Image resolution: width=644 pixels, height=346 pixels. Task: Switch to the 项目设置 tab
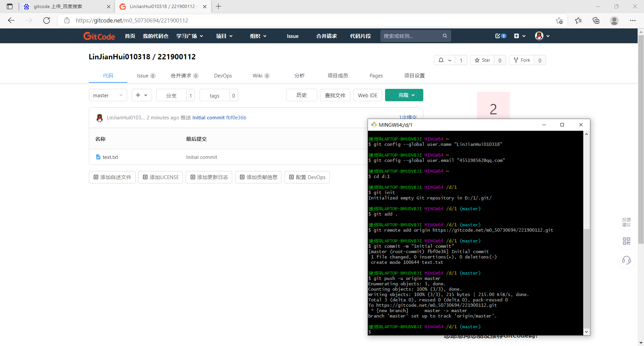click(414, 76)
